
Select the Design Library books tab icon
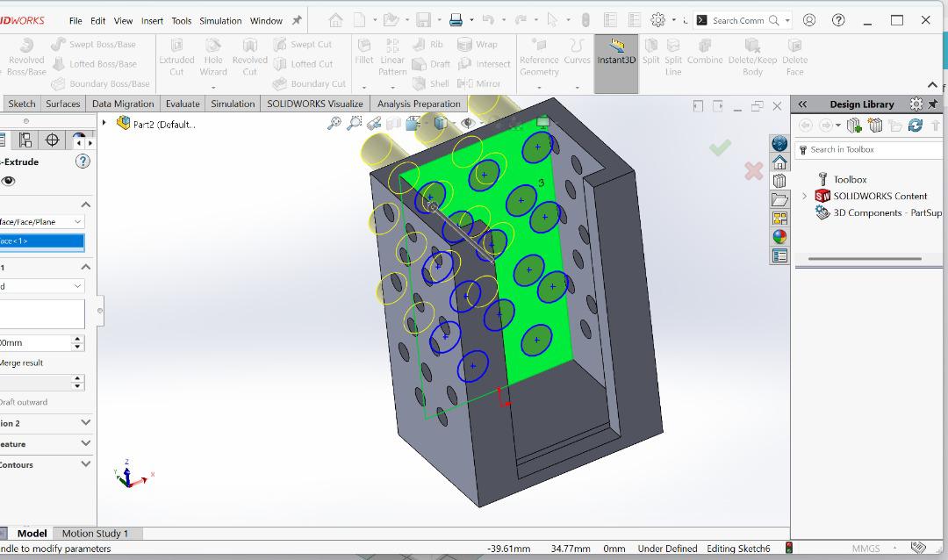pyautogui.click(x=779, y=181)
